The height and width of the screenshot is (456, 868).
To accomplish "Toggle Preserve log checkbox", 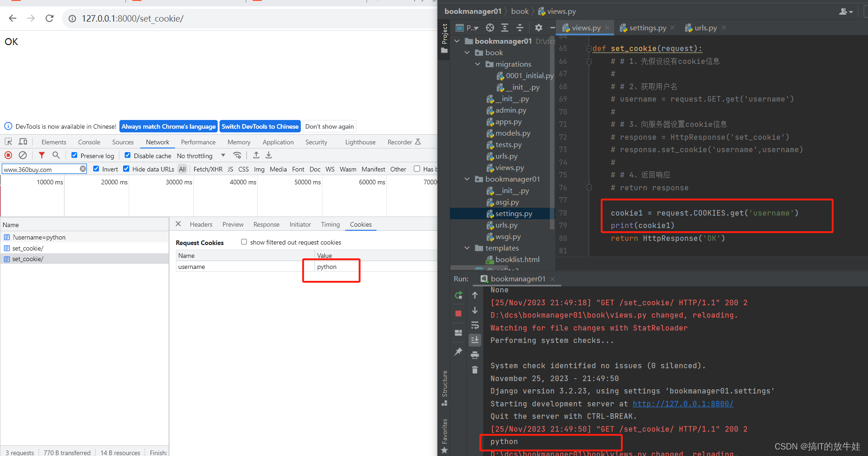I will [74, 155].
